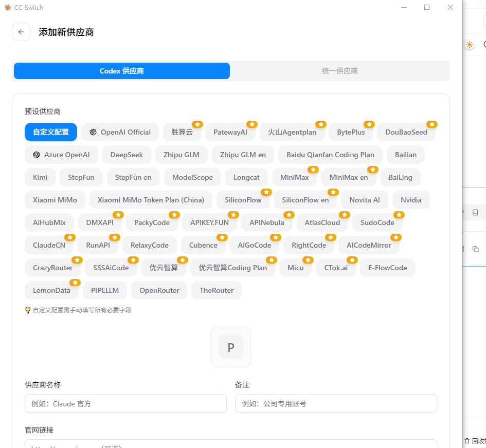Switch to the 统一供应商 tab
The height and width of the screenshot is (448, 486).
[x=340, y=71]
